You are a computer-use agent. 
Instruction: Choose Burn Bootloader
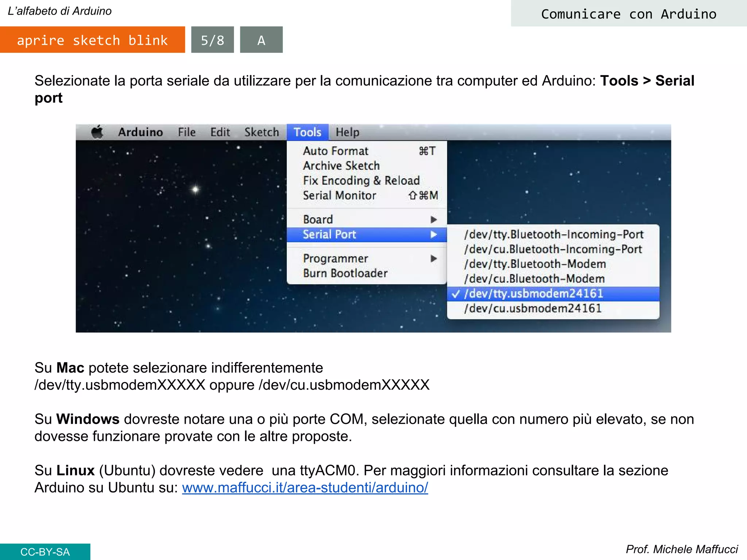coord(367,273)
